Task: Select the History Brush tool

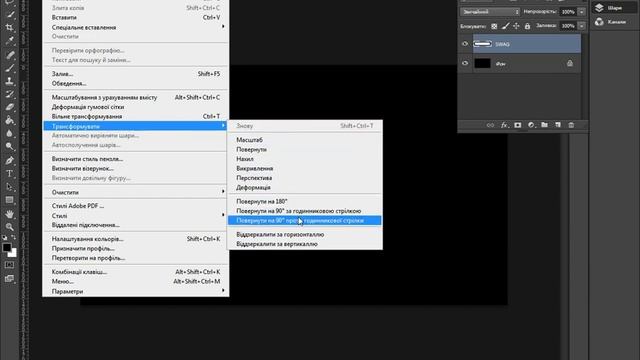Action: point(9,94)
